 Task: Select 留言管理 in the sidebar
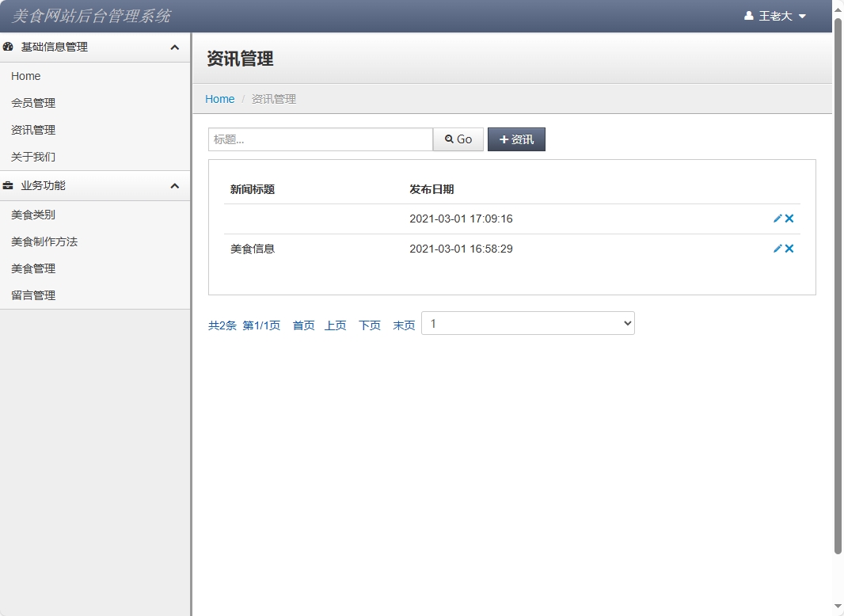click(x=32, y=295)
